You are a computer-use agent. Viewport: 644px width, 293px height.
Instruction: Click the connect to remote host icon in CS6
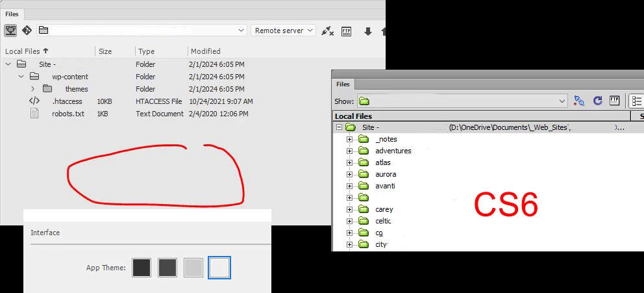click(x=579, y=101)
